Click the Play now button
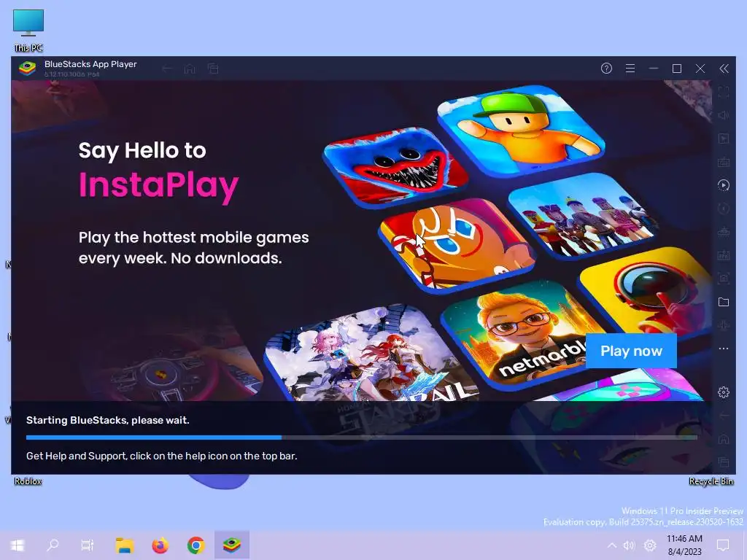 pos(631,351)
